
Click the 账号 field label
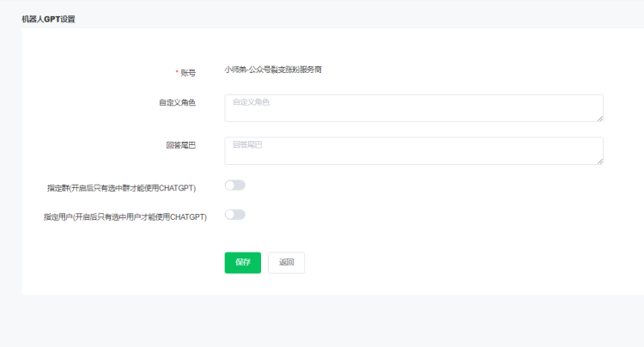tap(188, 72)
